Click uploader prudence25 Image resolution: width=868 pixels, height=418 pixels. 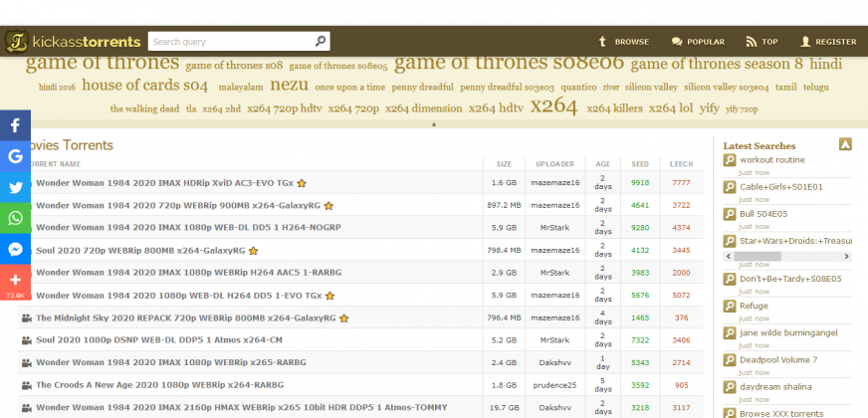[x=554, y=385]
